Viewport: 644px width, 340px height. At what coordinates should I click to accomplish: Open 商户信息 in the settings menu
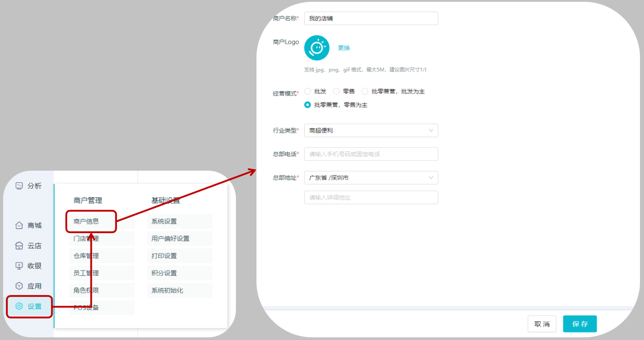102,221
